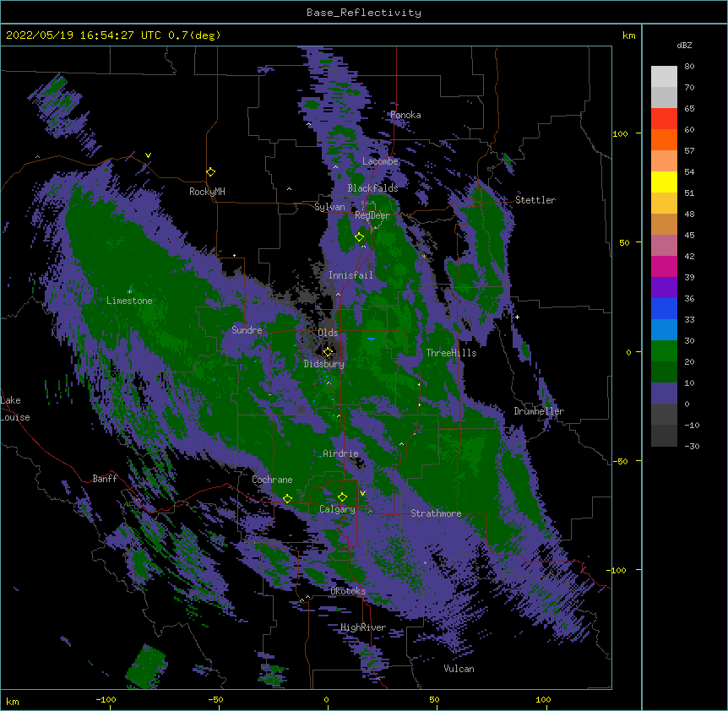Click the Olds town label

point(328,333)
